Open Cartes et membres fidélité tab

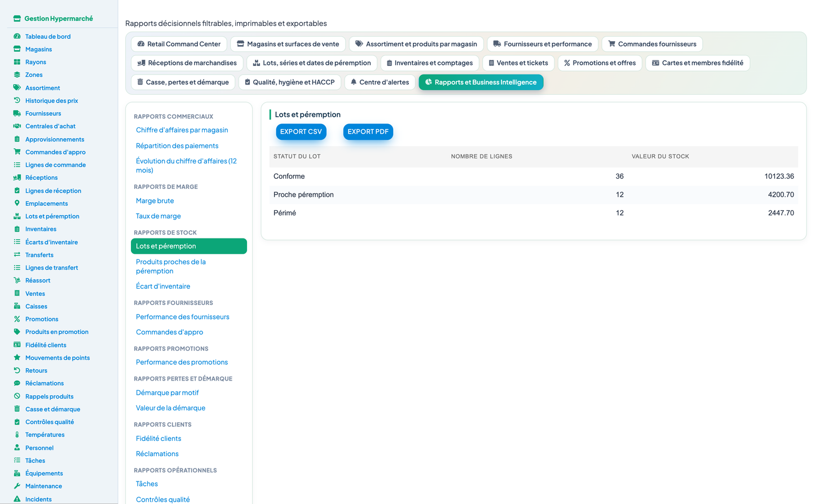(698, 63)
